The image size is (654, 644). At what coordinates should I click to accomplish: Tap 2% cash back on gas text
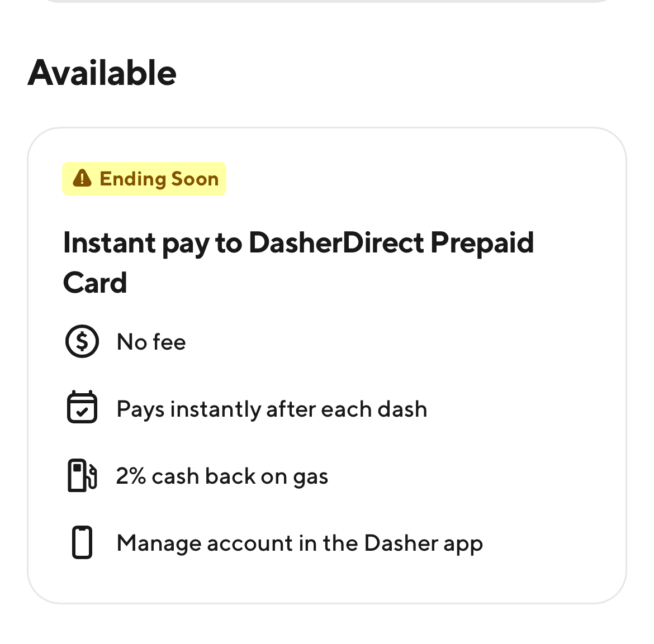(x=222, y=476)
